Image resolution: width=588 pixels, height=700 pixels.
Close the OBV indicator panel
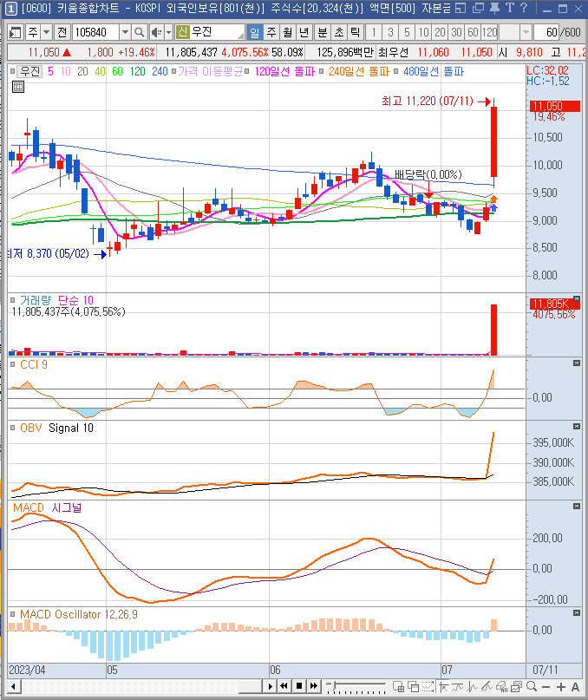(x=577, y=427)
